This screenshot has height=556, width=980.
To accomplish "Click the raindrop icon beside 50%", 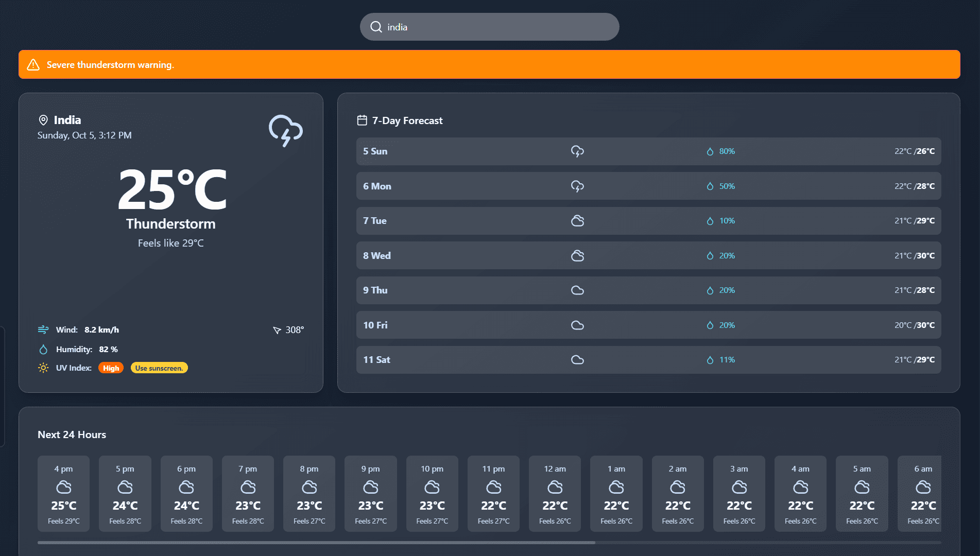I will [710, 186].
